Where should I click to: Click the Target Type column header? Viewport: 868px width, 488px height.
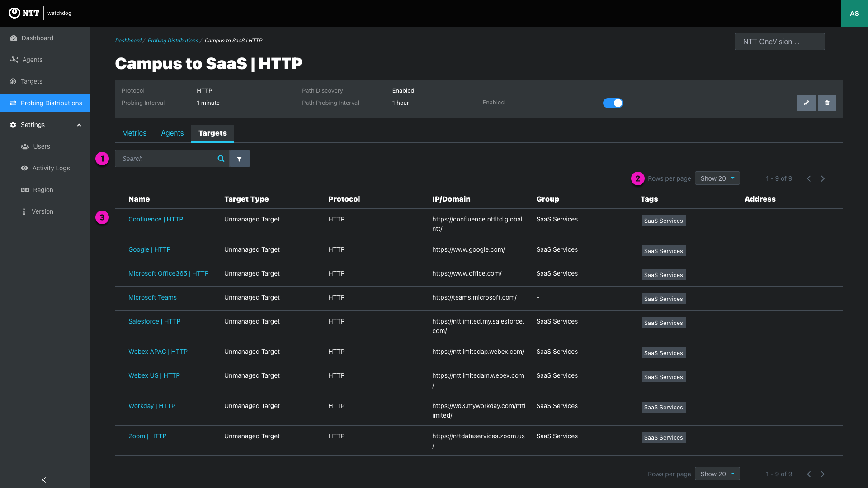(246, 199)
